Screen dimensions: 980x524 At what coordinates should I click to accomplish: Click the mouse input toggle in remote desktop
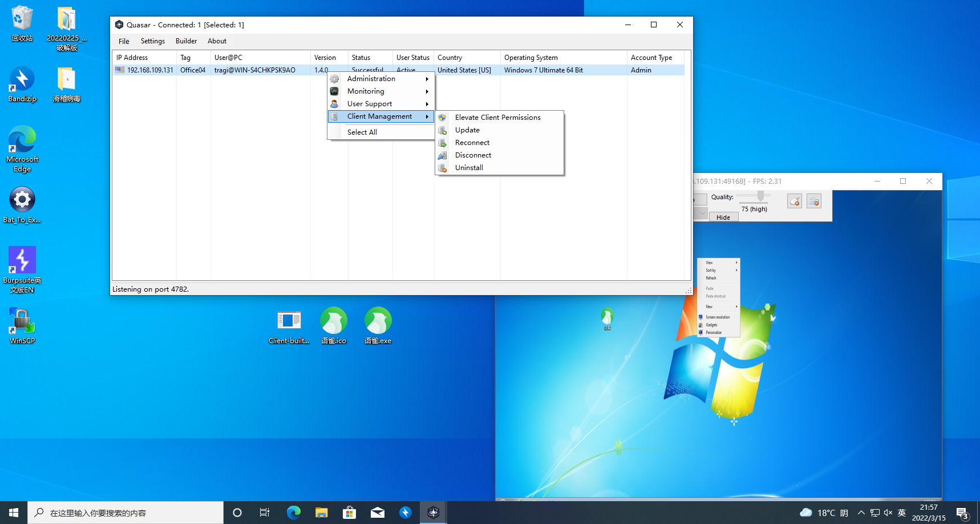[x=795, y=201]
